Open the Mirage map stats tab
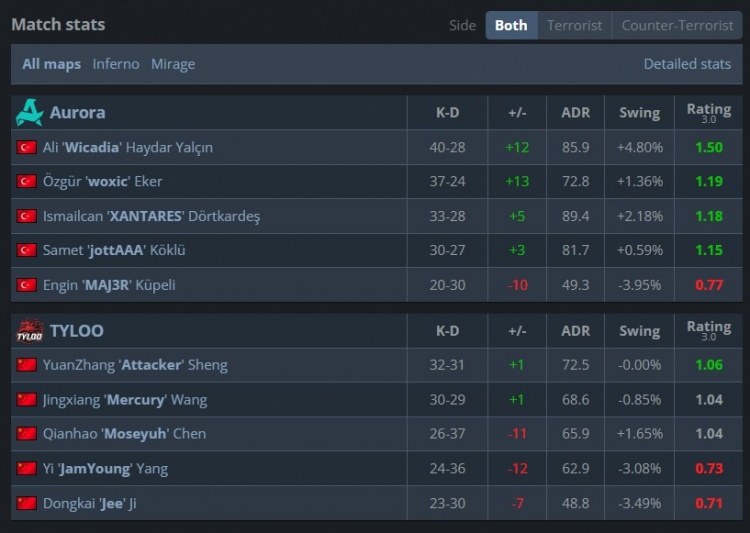Image resolution: width=750 pixels, height=533 pixels. 173,64
